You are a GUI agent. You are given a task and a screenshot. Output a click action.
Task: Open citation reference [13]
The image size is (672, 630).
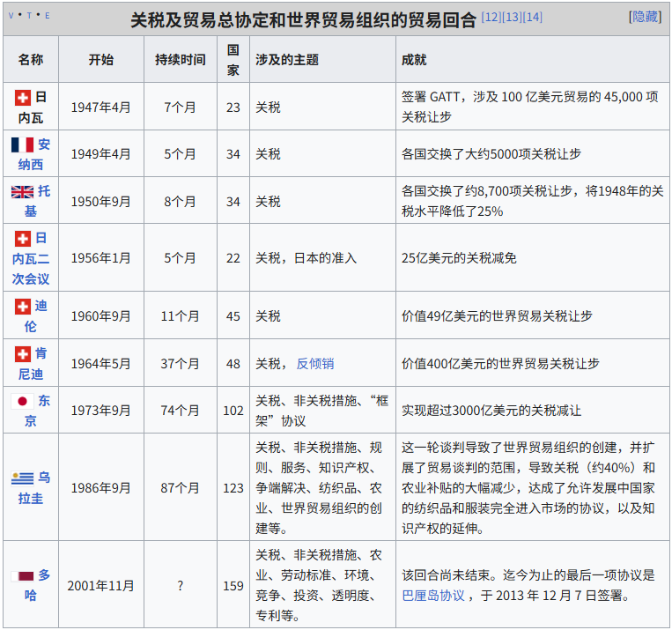[512, 17]
